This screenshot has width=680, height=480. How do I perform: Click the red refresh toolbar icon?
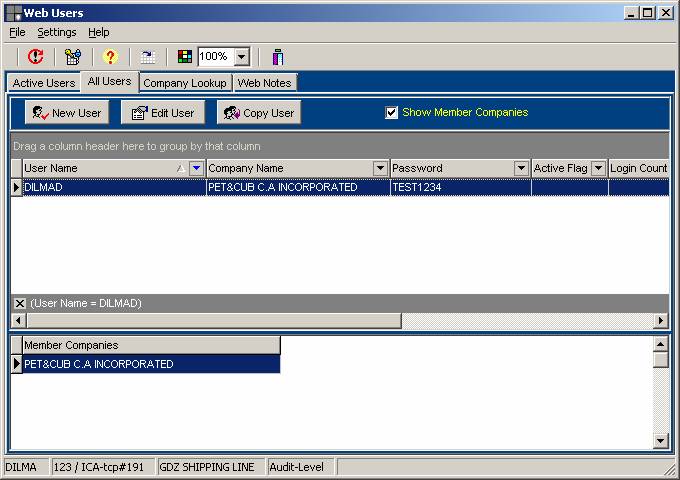point(35,57)
